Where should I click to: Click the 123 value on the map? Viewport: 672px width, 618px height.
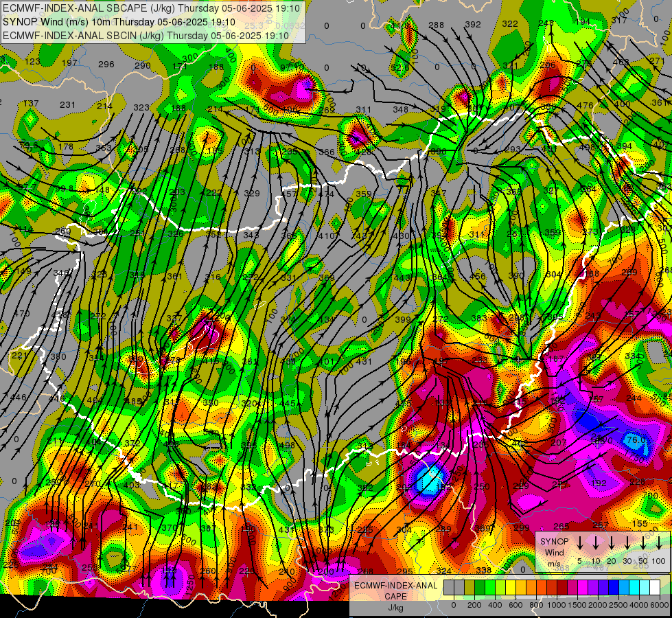click(32, 62)
